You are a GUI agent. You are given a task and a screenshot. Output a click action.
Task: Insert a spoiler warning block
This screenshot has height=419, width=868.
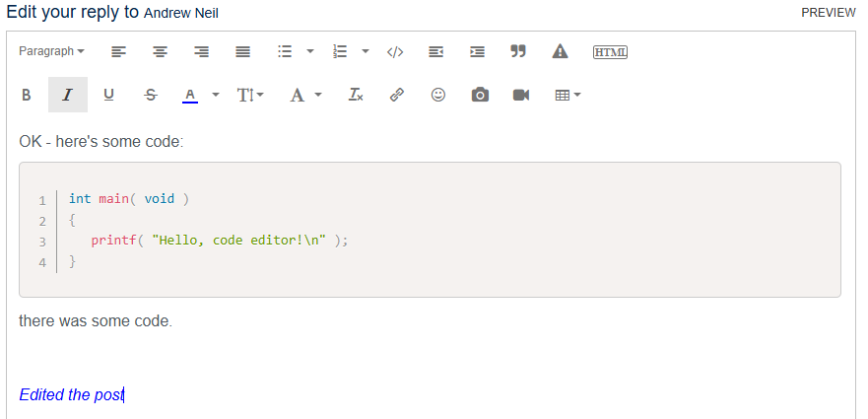[x=560, y=51]
